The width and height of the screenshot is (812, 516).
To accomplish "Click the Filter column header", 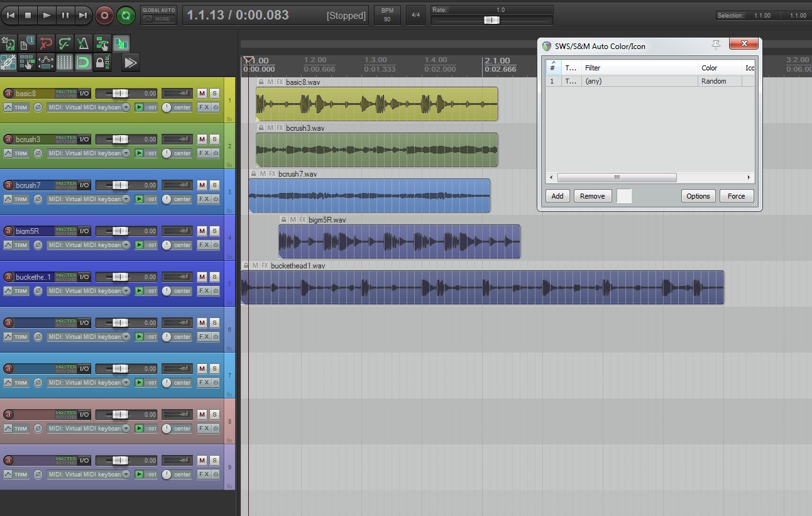I will [x=639, y=68].
